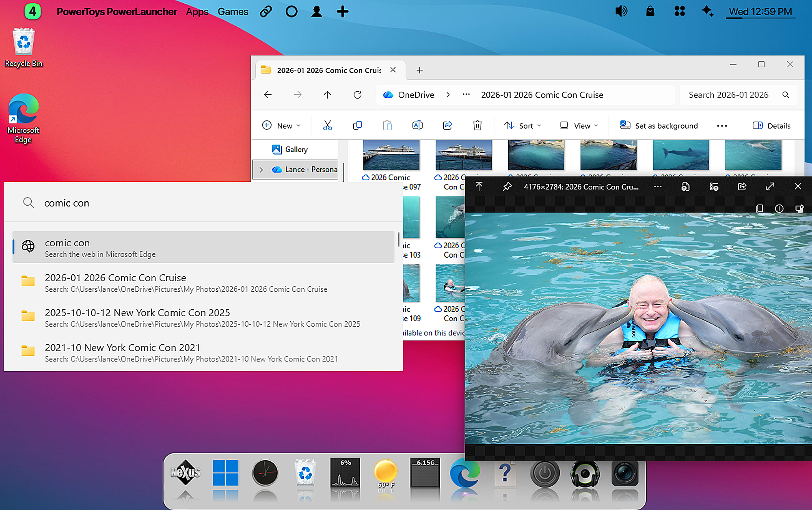Screen dimensions: 812x510
Task: Go up one folder level in File Explorer
Action: coord(327,95)
